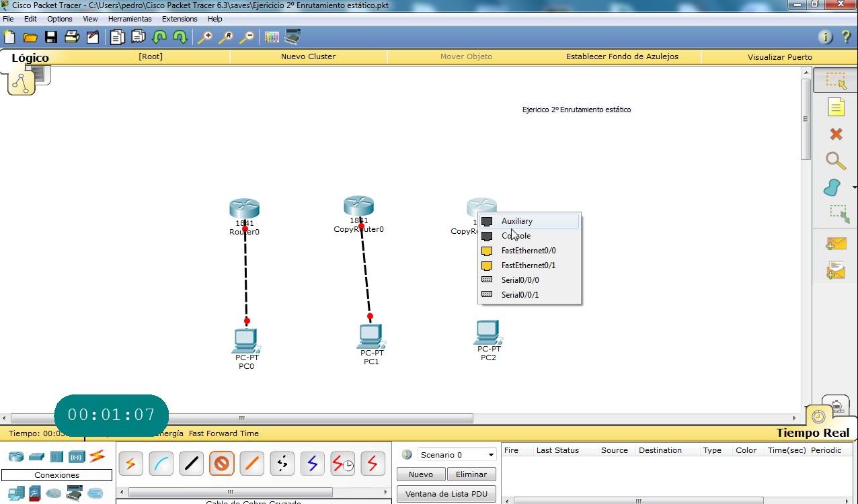Screen dimensions: 858x504
Task: Click Nuevo Cluster button
Action: coord(308,56)
